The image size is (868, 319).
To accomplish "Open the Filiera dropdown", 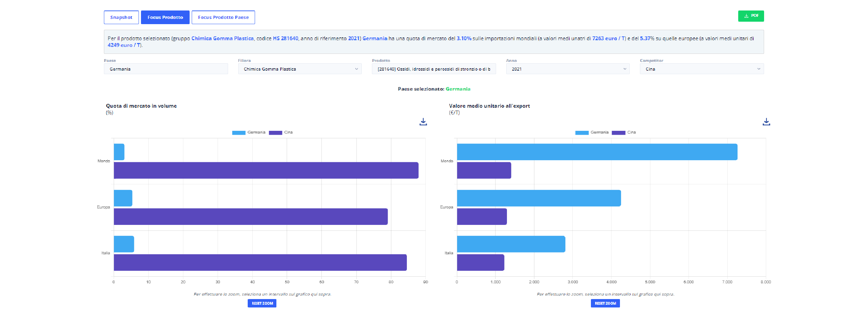I will pos(300,69).
